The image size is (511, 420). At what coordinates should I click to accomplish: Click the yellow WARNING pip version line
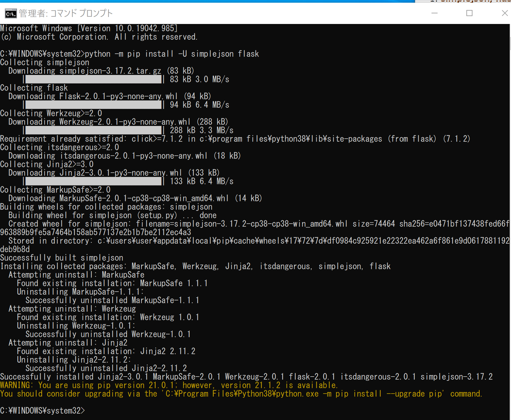point(169,385)
